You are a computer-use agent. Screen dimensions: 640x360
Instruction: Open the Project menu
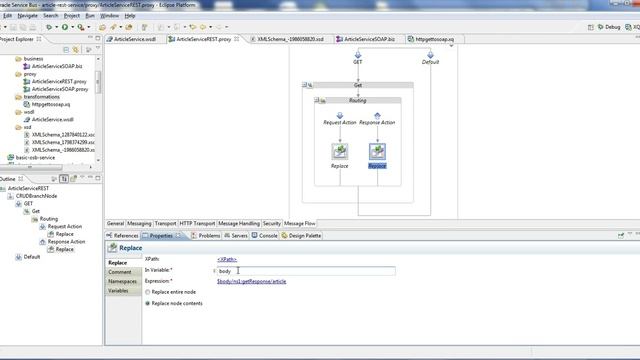tap(72, 16)
